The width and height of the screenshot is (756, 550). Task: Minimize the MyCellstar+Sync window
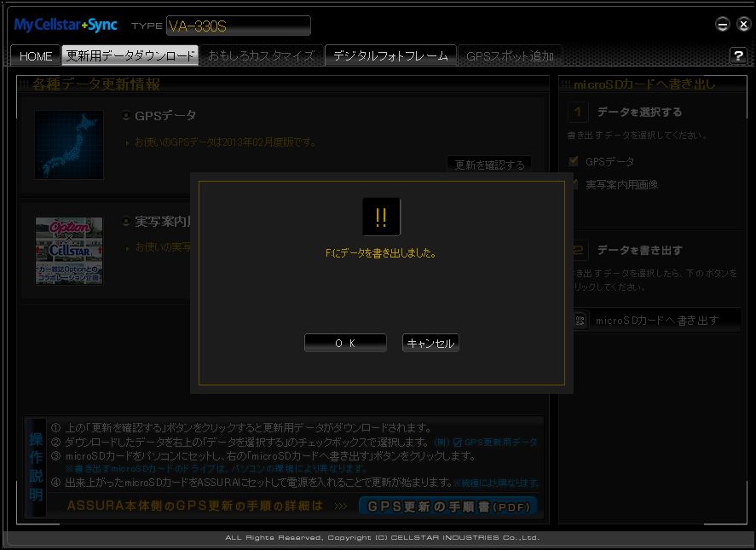tap(722, 25)
